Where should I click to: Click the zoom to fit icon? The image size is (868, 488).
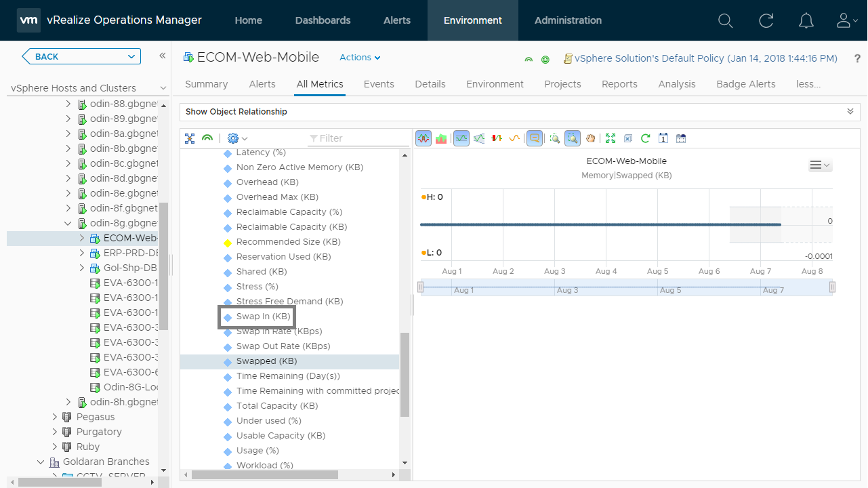point(611,138)
